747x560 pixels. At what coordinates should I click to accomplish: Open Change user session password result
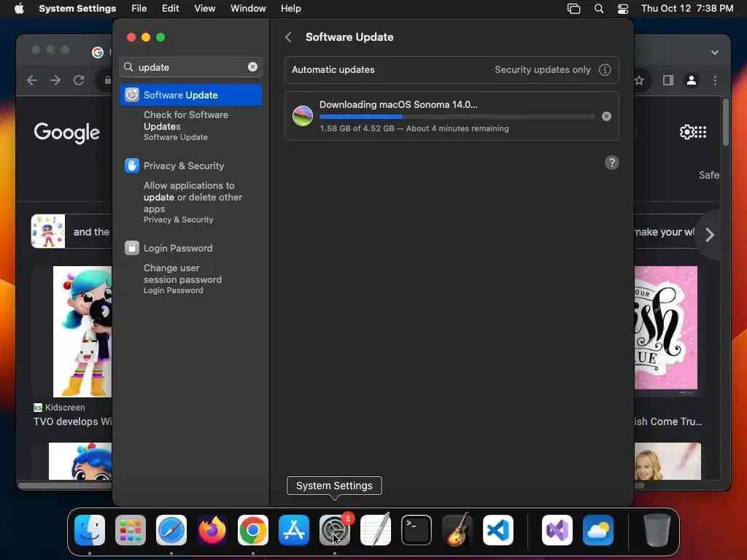(x=190, y=279)
